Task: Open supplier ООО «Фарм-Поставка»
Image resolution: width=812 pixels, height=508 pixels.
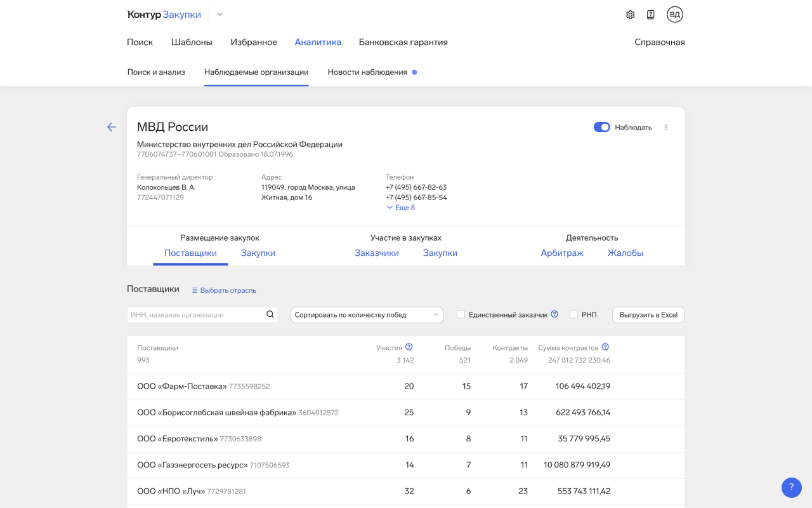Action: coord(182,386)
